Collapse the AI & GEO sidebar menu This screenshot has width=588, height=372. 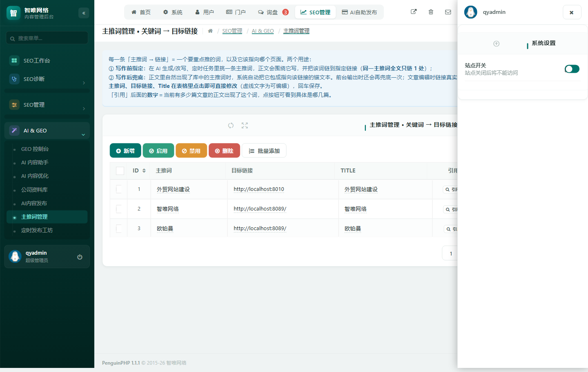pyautogui.click(x=47, y=131)
